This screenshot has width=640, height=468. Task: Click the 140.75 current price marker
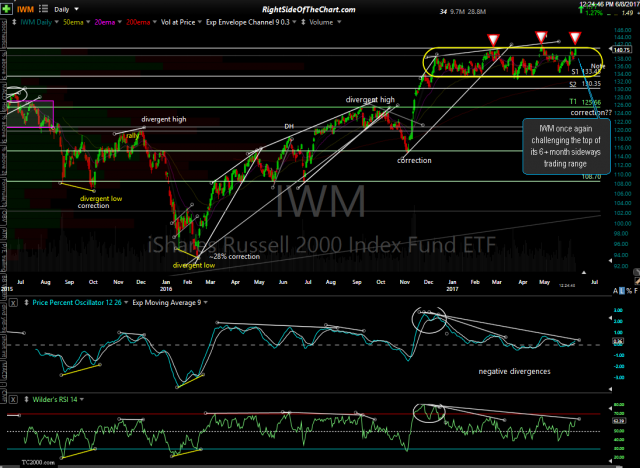tap(620, 50)
